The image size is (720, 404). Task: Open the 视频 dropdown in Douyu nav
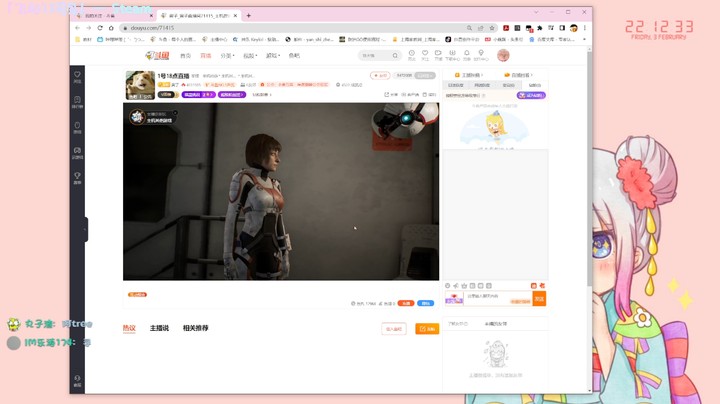coord(250,56)
